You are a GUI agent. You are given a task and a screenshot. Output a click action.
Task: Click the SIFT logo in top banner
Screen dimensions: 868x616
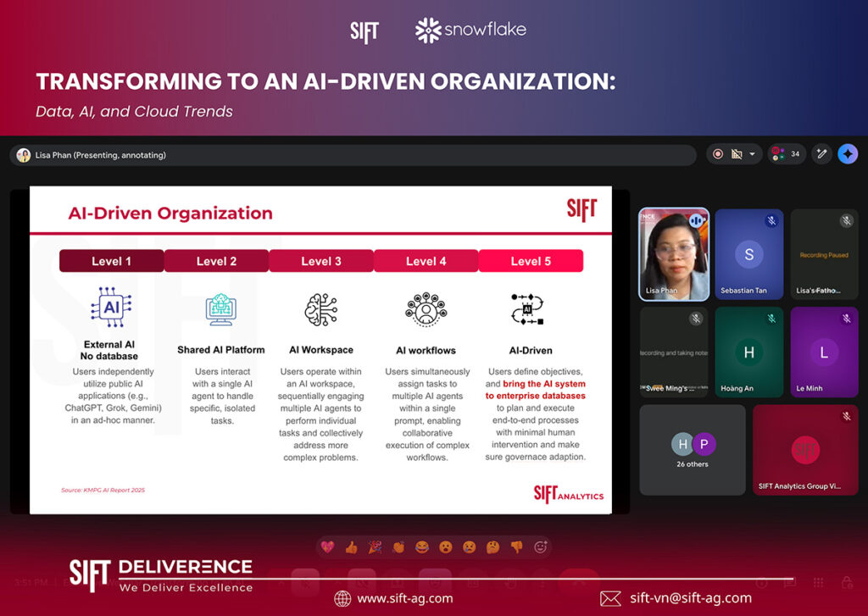coord(364,32)
